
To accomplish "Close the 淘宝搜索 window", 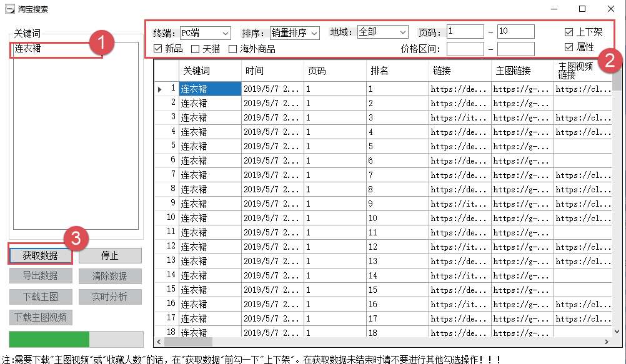I will [611, 9].
